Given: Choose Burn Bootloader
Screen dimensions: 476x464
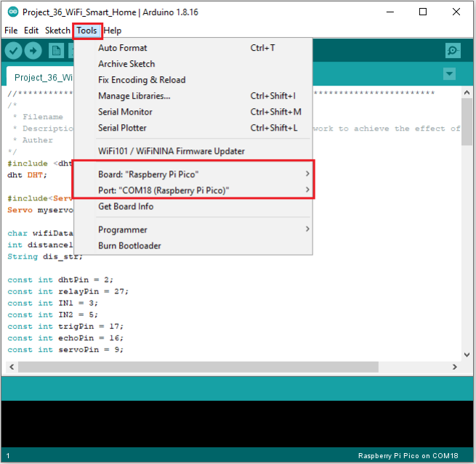Looking at the screenshot, I should [x=193, y=246].
